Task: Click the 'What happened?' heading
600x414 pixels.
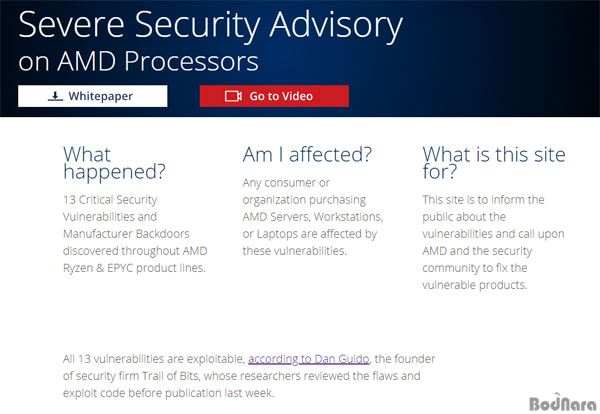Action: point(114,163)
